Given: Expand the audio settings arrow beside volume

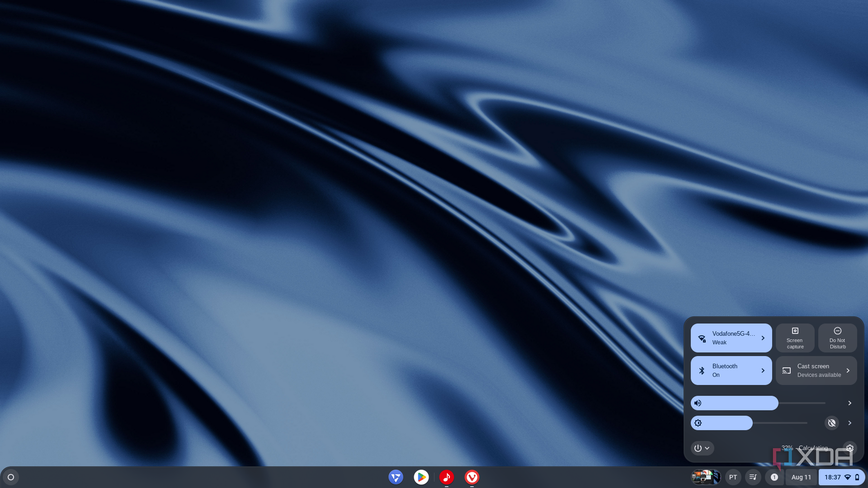Looking at the screenshot, I should pyautogui.click(x=849, y=403).
